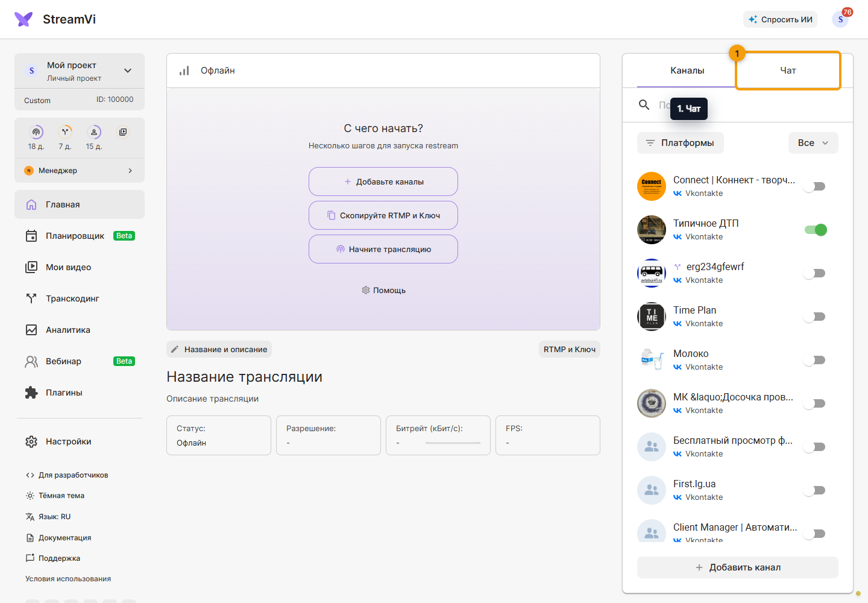Click the Документация document icon
Viewport: 868px width, 603px height.
coord(30,538)
